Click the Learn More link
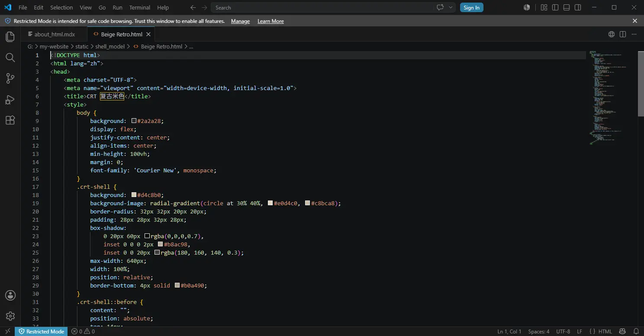 coord(270,21)
